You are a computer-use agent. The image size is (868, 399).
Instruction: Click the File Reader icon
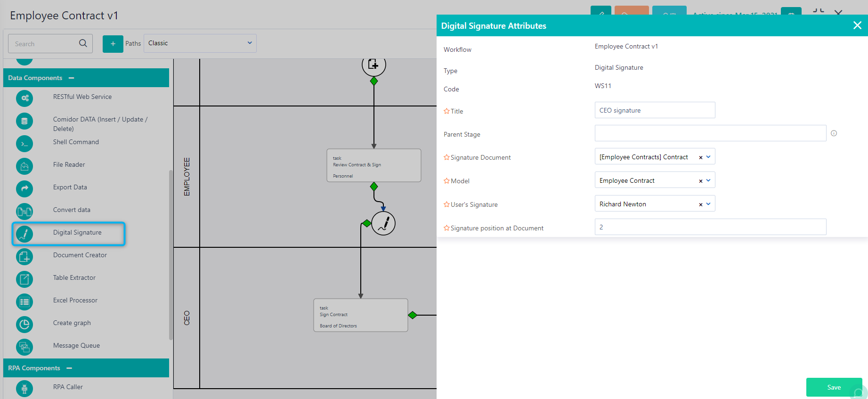coord(24,166)
